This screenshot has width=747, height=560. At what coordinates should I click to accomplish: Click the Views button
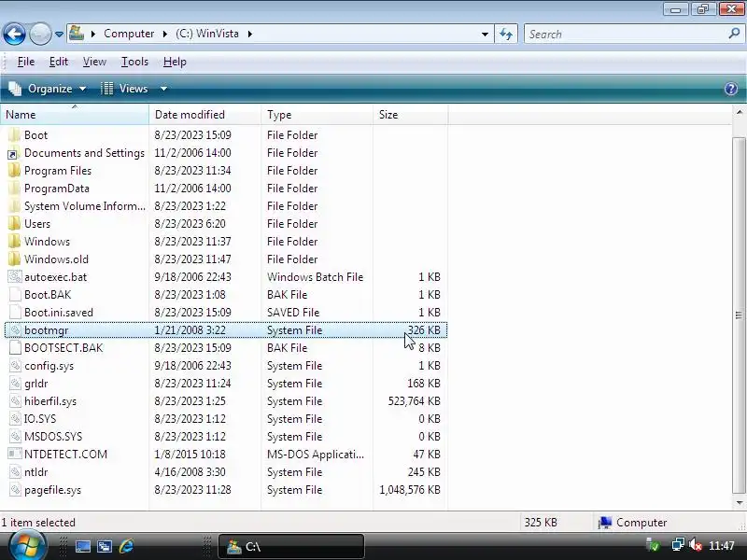pos(125,89)
